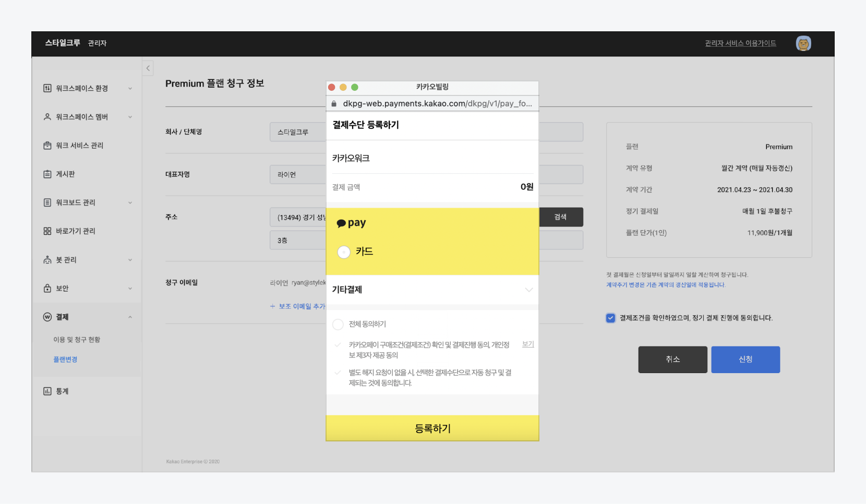Viewport: 866px width, 504px height.
Task: Click the work service management briefcase icon
Action: pos(47,146)
